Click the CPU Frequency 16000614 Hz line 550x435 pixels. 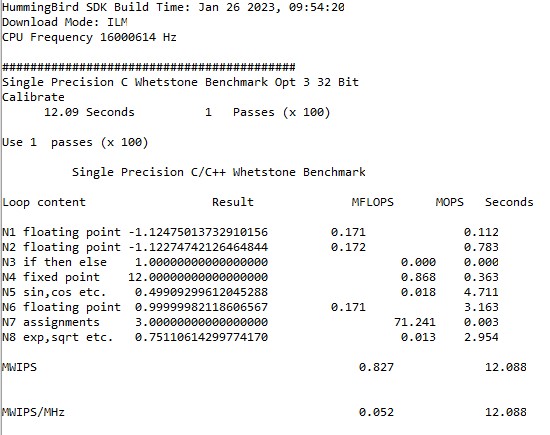[x=89, y=37]
